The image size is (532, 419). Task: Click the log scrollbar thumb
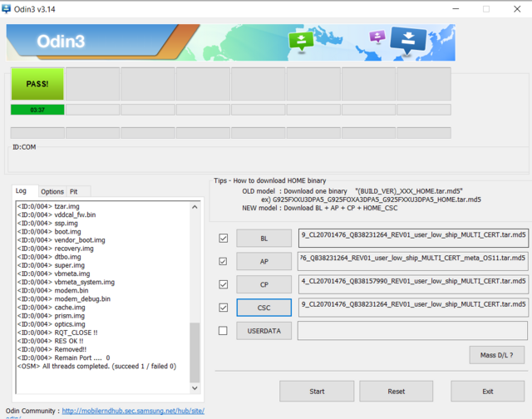(195, 352)
